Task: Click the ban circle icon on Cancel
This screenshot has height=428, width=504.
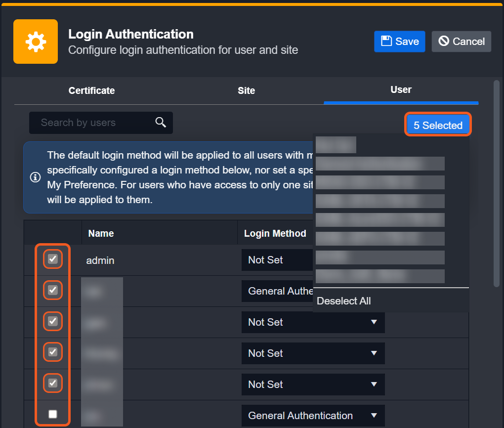Action: [444, 41]
